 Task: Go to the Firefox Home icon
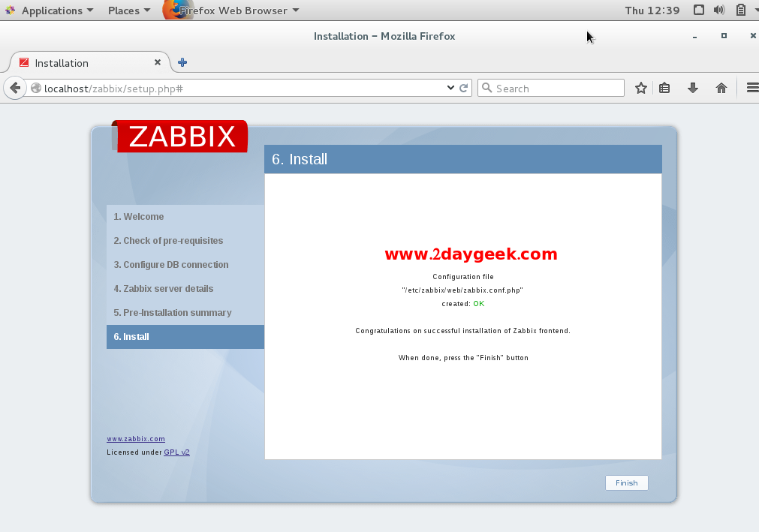tap(721, 88)
